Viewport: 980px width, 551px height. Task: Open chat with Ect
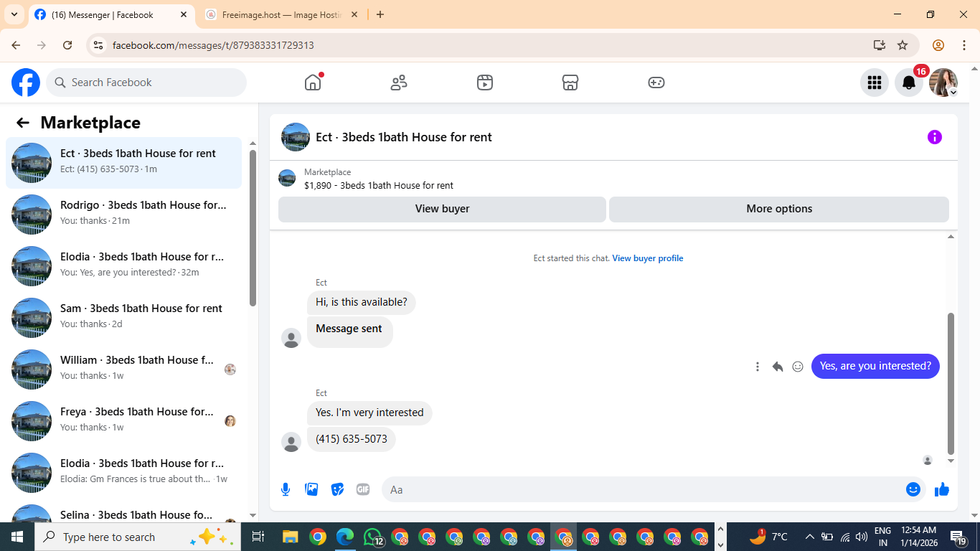[x=123, y=163]
